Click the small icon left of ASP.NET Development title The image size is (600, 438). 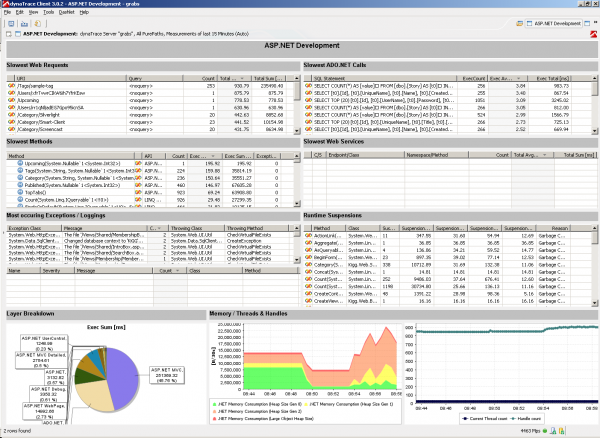pos(9,34)
